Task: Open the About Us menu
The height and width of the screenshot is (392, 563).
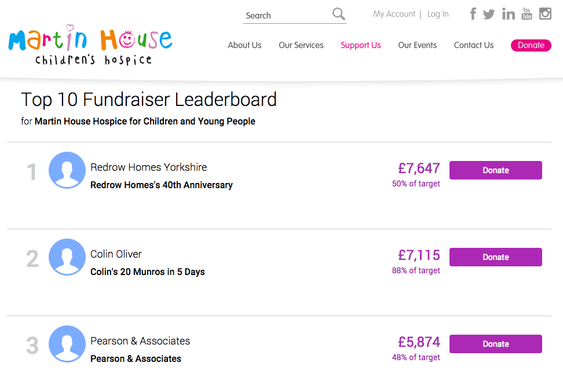Action: (244, 45)
